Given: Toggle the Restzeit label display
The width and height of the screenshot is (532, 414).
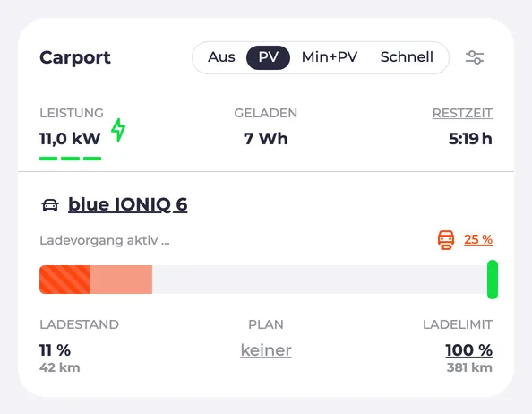Looking at the screenshot, I should [x=462, y=113].
